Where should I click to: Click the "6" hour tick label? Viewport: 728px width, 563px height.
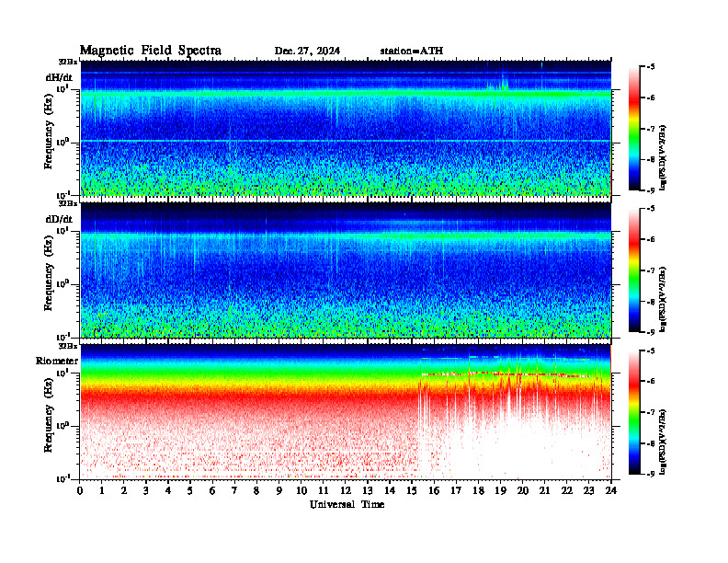[212, 490]
